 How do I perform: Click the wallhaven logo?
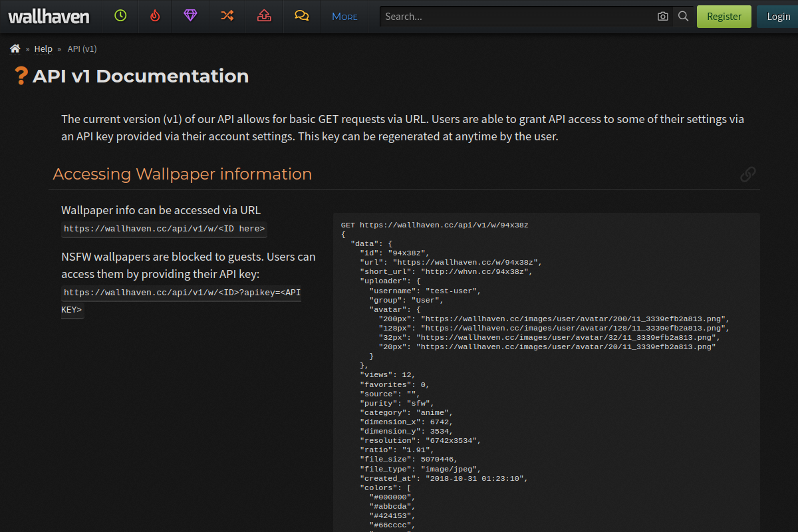click(49, 17)
